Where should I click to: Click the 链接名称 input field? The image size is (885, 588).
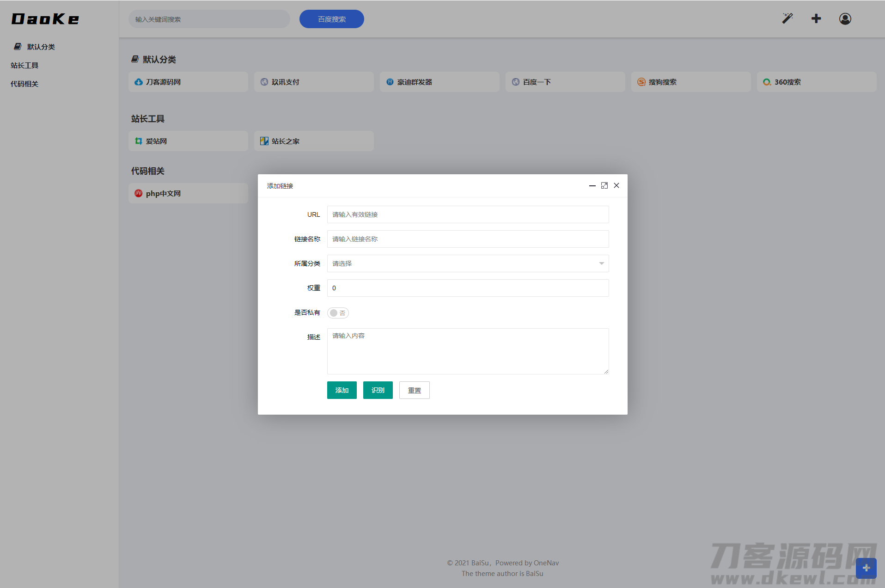[468, 239]
